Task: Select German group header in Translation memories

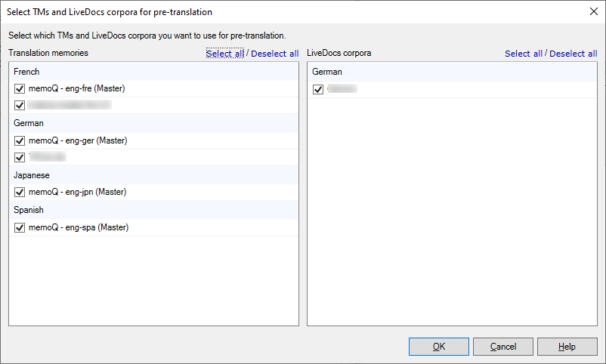Action: (29, 123)
